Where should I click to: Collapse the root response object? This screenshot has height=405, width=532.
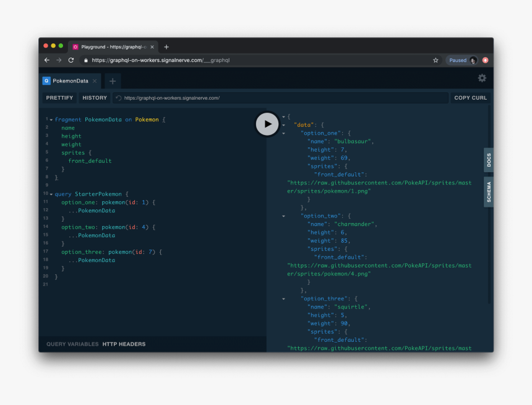point(284,117)
